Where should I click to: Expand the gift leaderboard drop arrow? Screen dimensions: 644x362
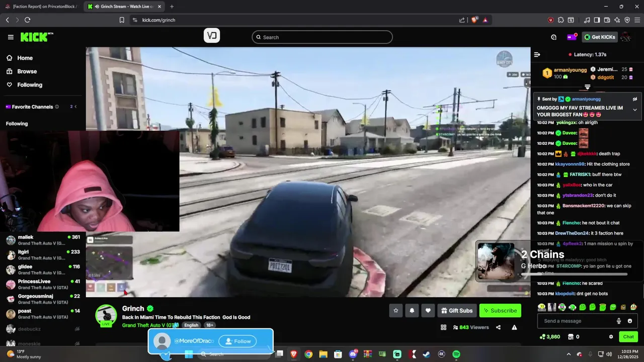click(x=587, y=87)
